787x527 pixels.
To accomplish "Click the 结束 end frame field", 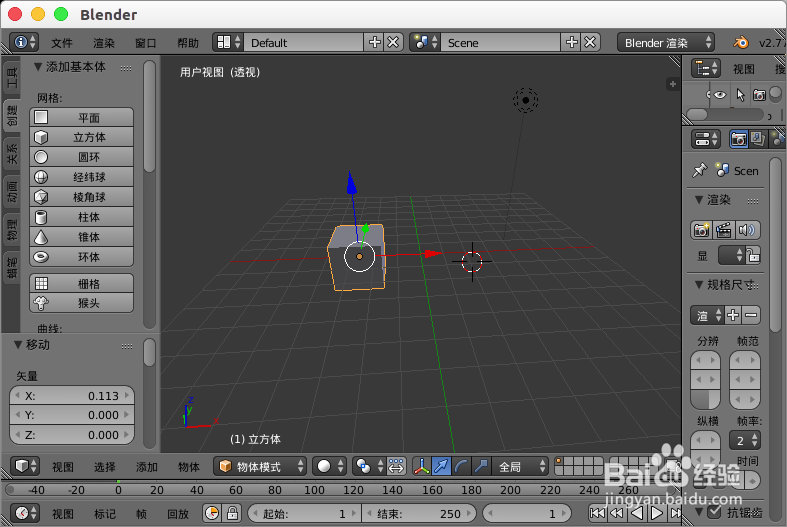I will (x=419, y=513).
